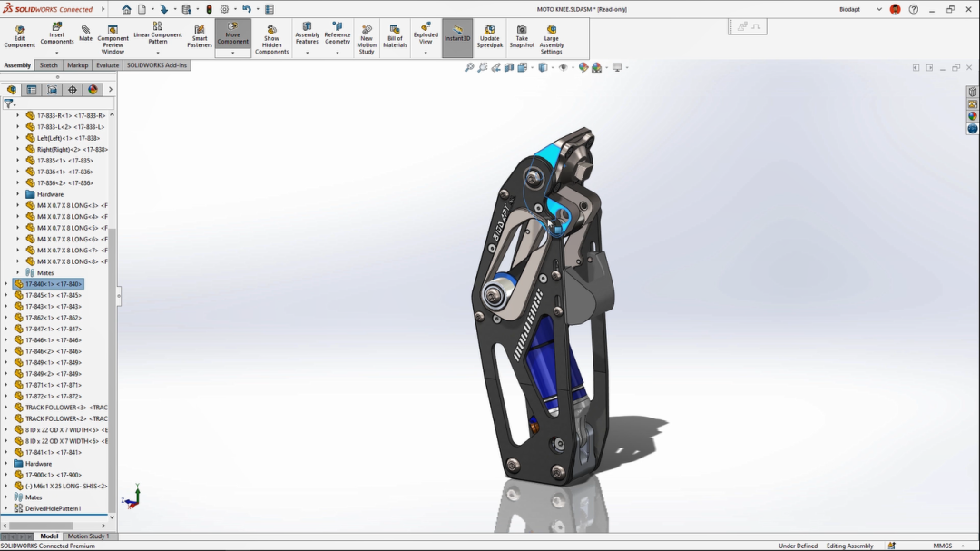
Task: Open Assembly Features tool
Action: click(307, 34)
